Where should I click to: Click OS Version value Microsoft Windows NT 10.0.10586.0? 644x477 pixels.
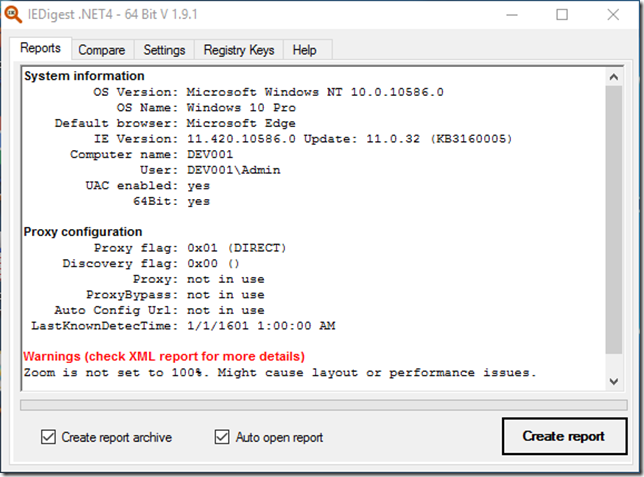tap(315, 92)
